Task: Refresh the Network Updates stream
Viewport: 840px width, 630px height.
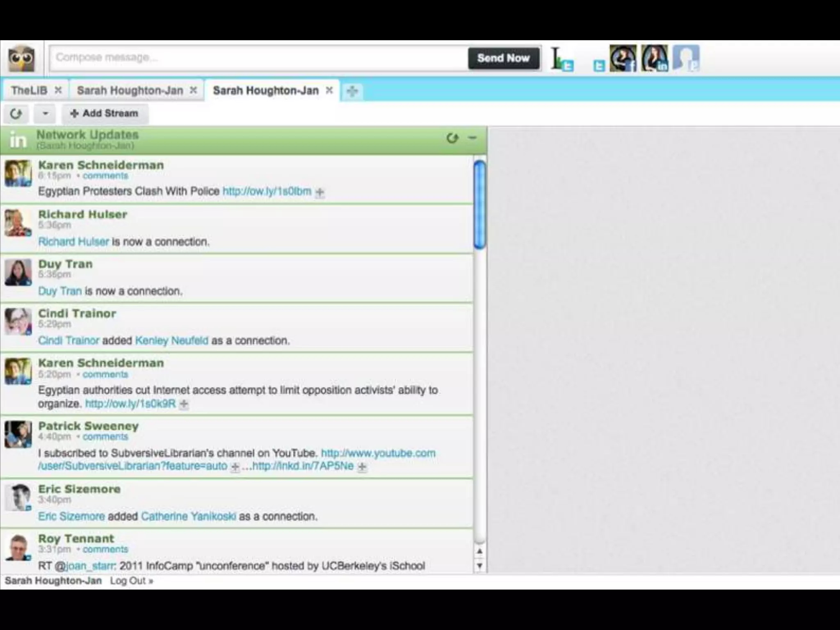Action: click(452, 138)
